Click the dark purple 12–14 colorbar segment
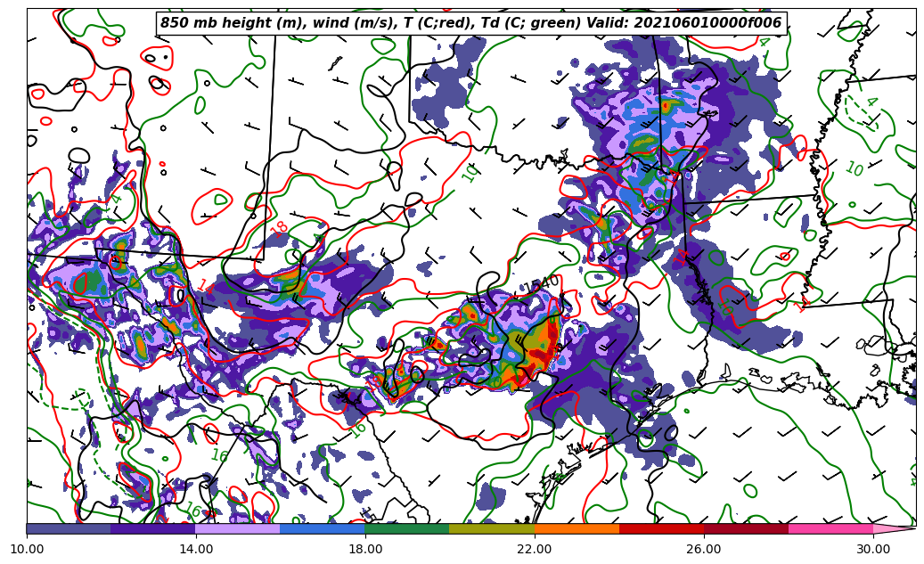The width and height of the screenshot is (924, 564). click(153, 528)
